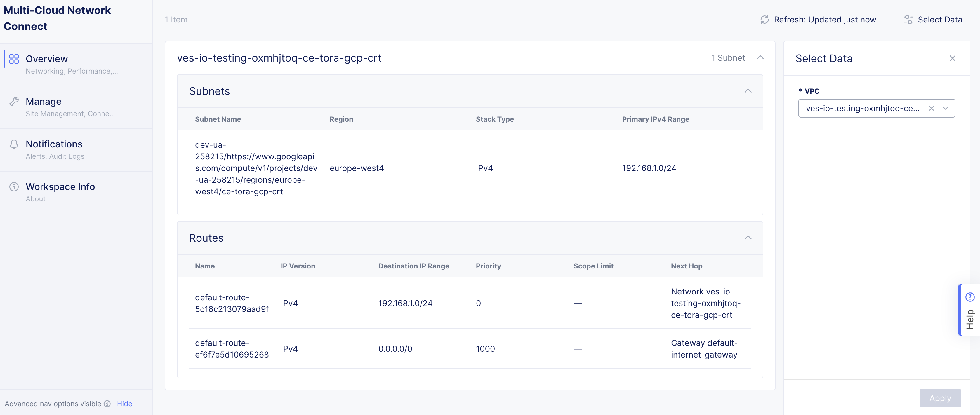This screenshot has height=415, width=980.
Task: Click the Workspace Info circle icon
Action: point(14,187)
